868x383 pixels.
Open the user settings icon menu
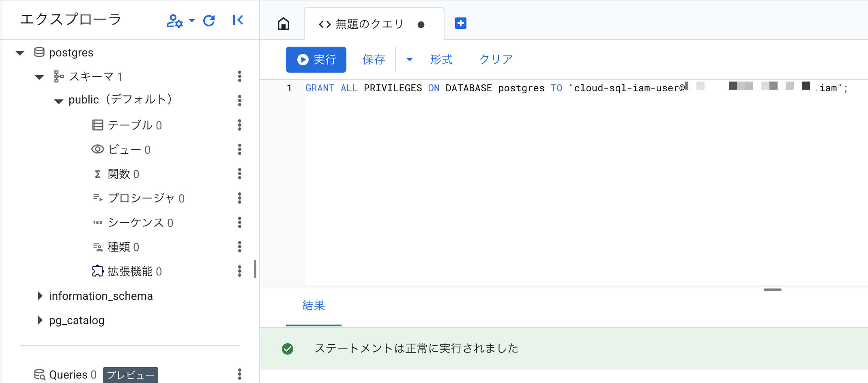180,21
